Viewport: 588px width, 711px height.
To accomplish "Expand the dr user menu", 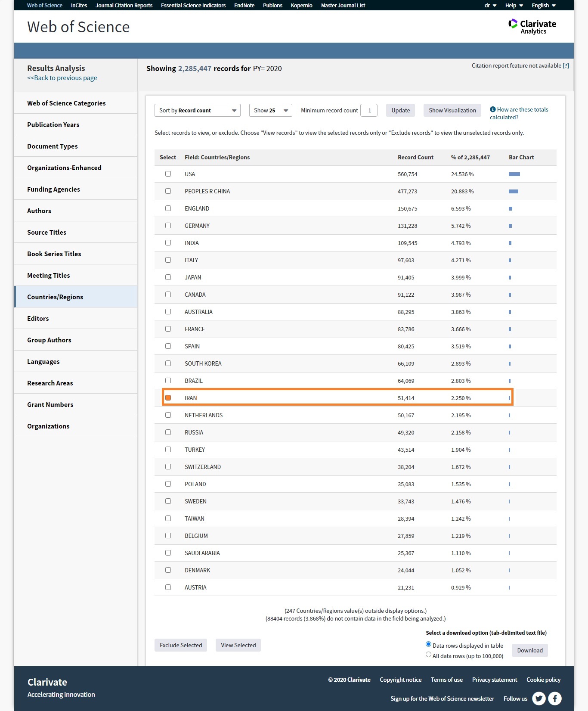I will [x=490, y=5].
